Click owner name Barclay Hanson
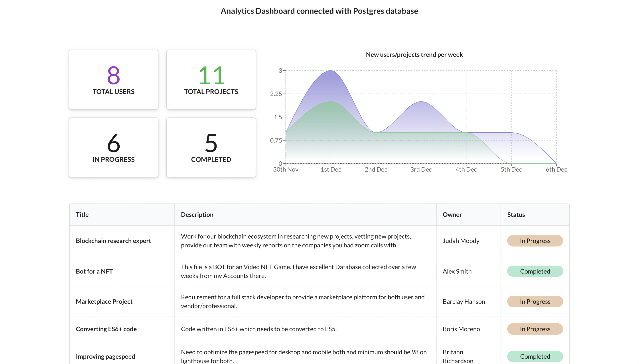The width and height of the screenshot is (639, 364). 464,301
